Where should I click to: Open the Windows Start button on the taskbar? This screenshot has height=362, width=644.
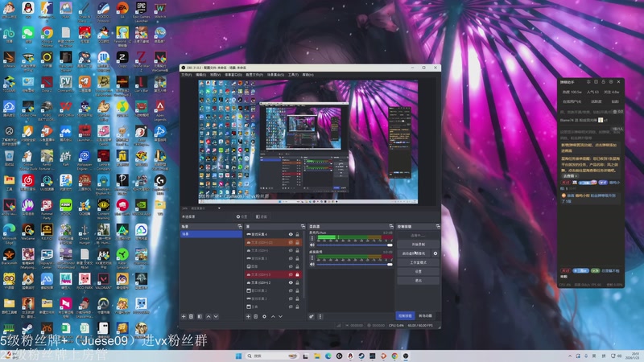(238, 356)
